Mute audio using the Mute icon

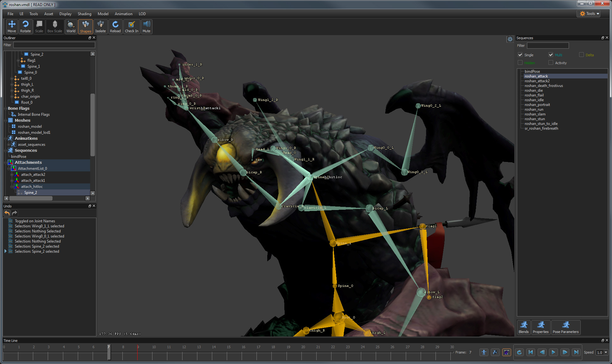click(x=146, y=27)
